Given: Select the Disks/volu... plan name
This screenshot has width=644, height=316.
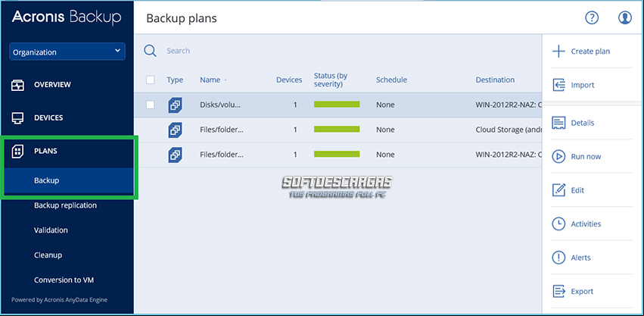Looking at the screenshot, I should (x=220, y=105).
